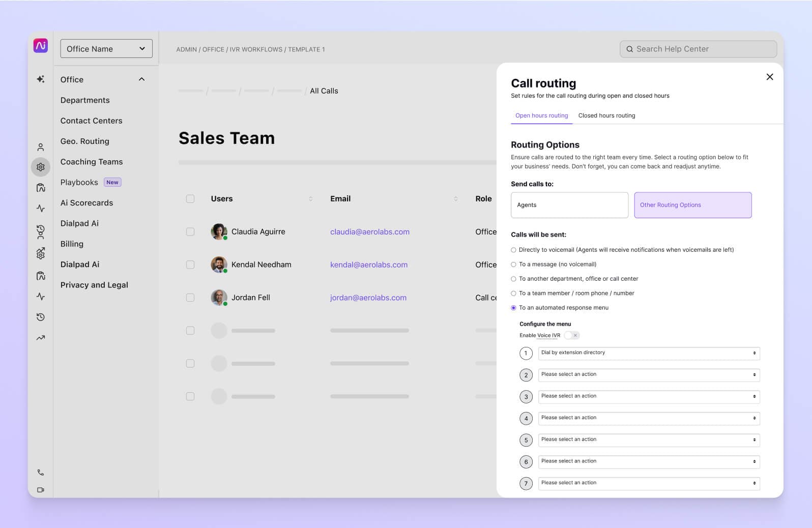The height and width of the screenshot is (528, 812).
Task: Open Dial by extension directory dropdown
Action: 649,353
